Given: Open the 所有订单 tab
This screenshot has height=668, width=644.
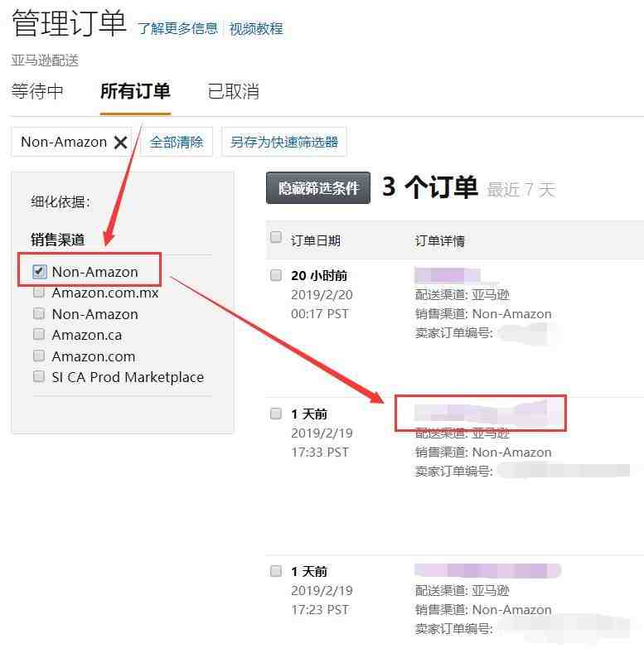Looking at the screenshot, I should click(135, 91).
